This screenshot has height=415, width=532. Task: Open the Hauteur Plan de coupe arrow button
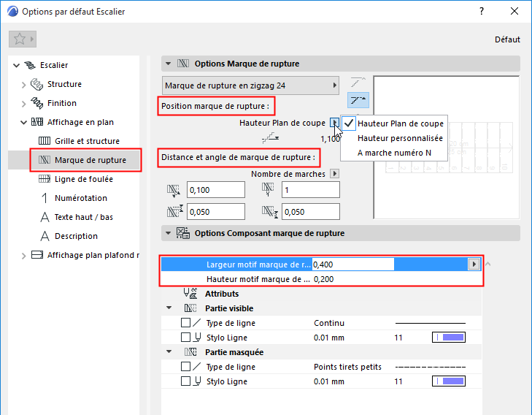(x=334, y=123)
